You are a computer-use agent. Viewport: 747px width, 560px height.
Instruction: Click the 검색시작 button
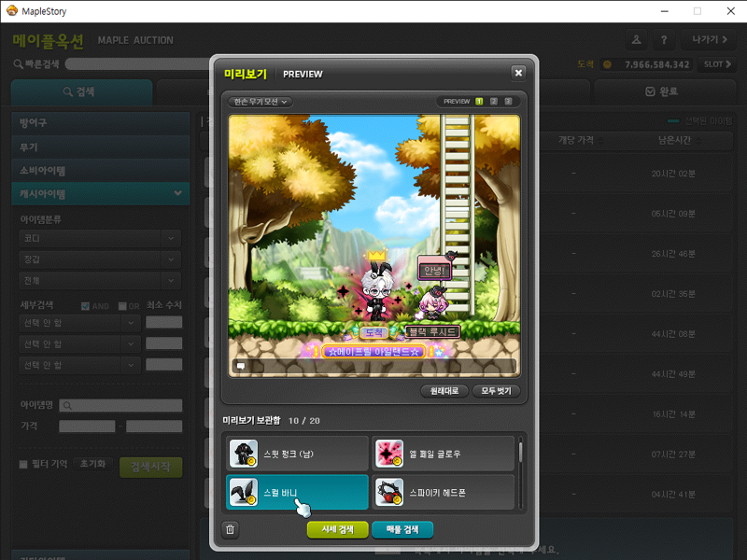[150, 467]
